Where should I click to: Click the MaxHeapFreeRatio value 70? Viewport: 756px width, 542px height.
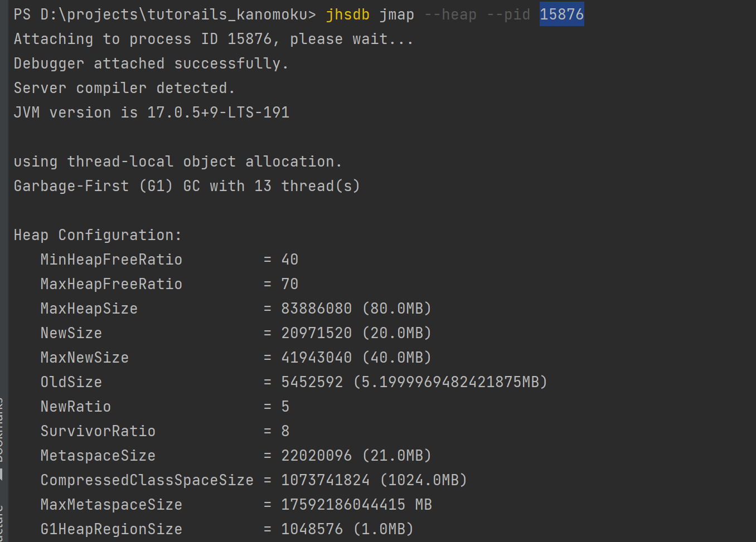[290, 284]
